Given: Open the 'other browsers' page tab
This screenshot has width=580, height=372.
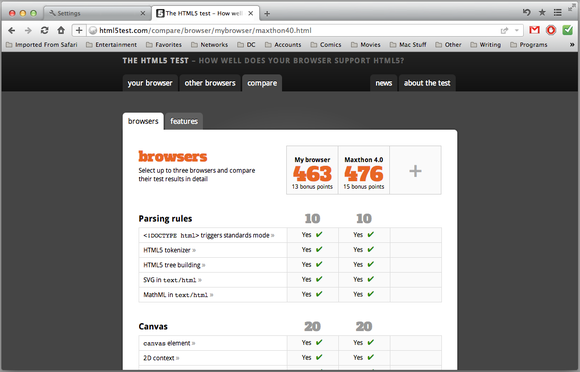Looking at the screenshot, I should (x=210, y=83).
